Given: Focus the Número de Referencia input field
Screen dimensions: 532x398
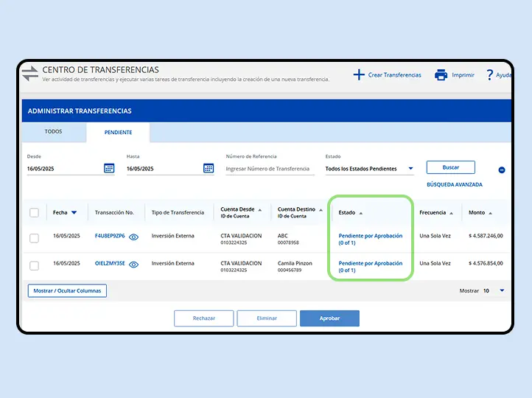Looking at the screenshot, I should [x=270, y=169].
